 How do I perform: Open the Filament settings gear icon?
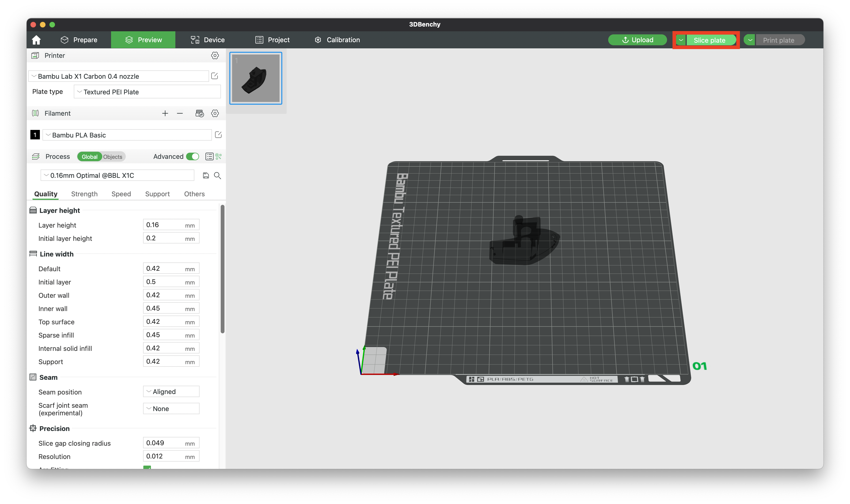coord(215,113)
